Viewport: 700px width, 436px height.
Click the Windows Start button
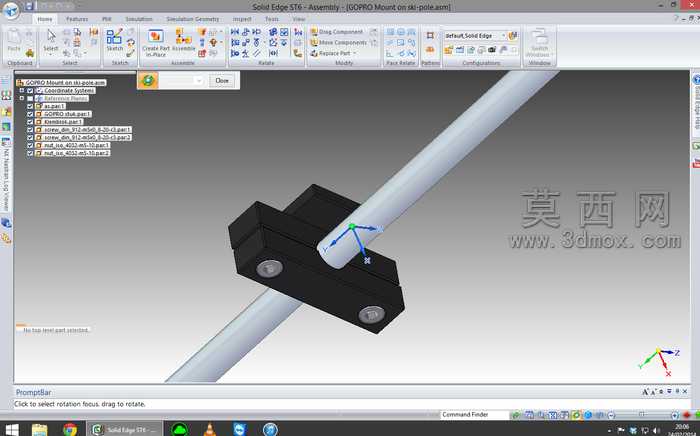[12, 430]
